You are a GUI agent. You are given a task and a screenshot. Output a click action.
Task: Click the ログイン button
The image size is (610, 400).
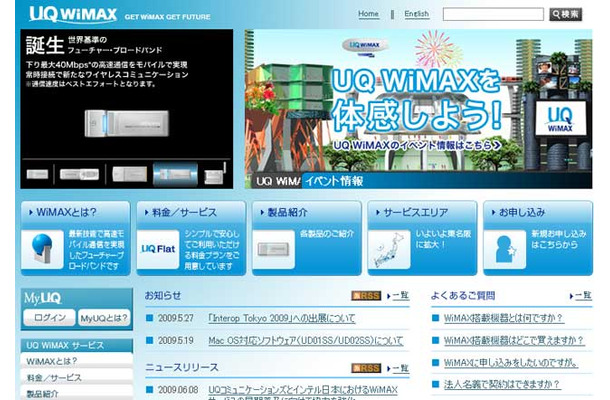49,318
